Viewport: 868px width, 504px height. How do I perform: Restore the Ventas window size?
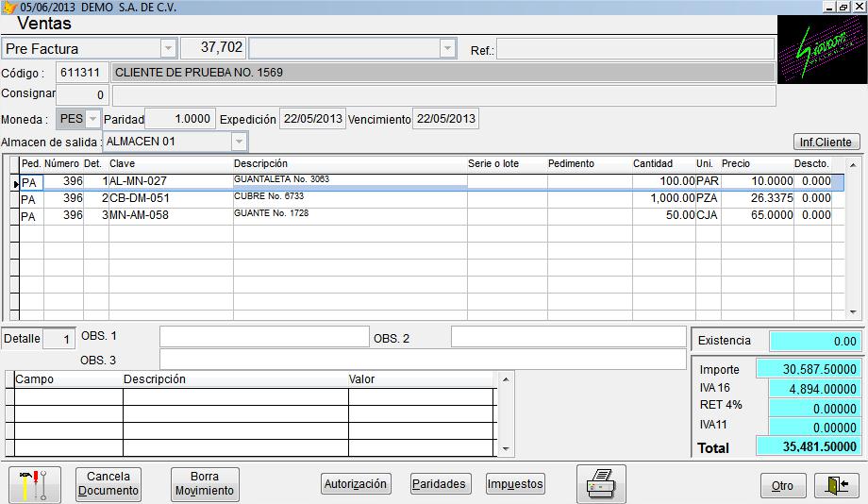click(x=843, y=7)
